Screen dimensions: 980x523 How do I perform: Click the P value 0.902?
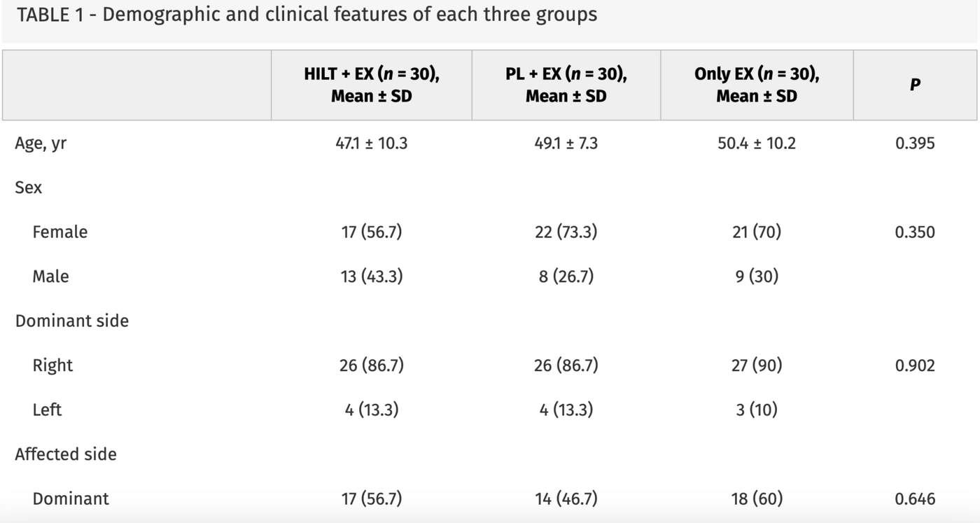pyautogui.click(x=915, y=365)
